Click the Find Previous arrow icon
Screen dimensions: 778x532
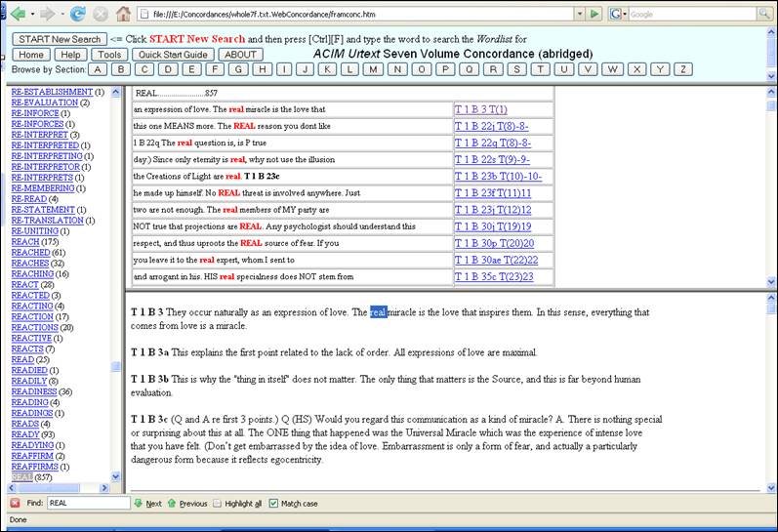[x=172, y=503]
